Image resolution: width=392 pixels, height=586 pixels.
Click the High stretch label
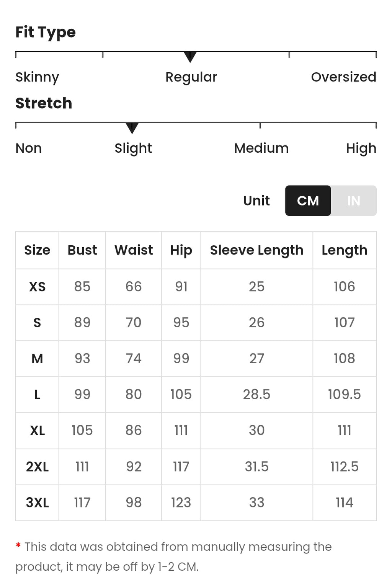coord(361,149)
